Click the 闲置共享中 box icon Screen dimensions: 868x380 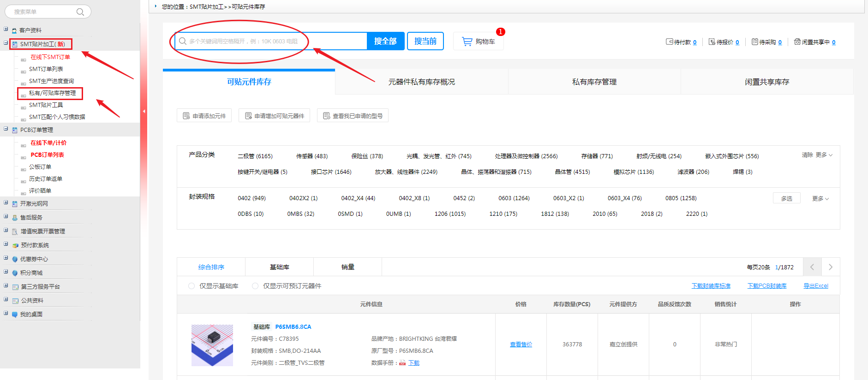coord(797,42)
